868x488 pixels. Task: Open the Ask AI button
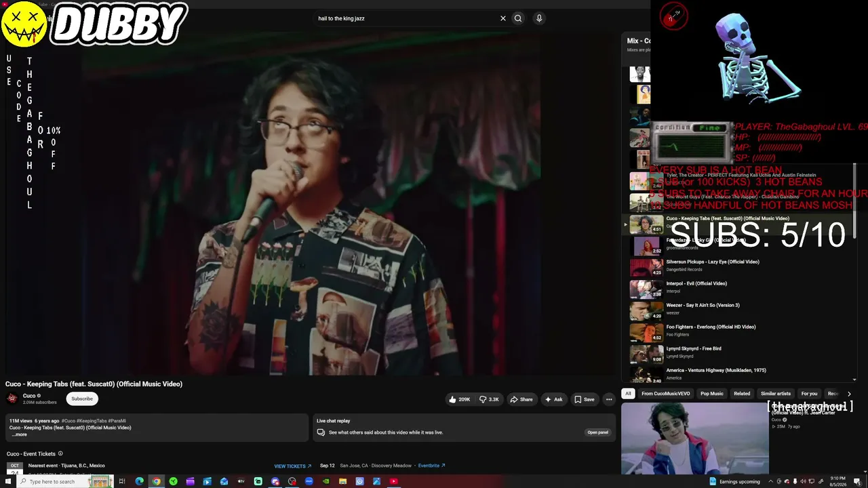coord(553,399)
